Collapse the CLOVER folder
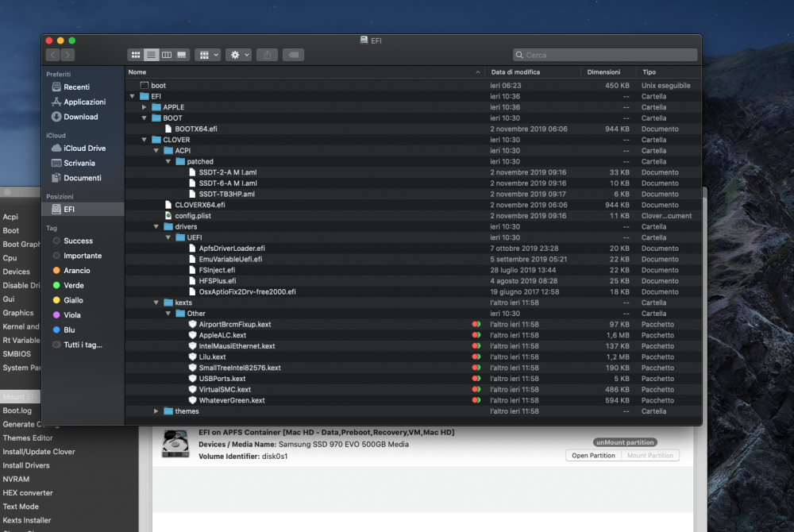This screenshot has height=532, width=794. click(145, 140)
